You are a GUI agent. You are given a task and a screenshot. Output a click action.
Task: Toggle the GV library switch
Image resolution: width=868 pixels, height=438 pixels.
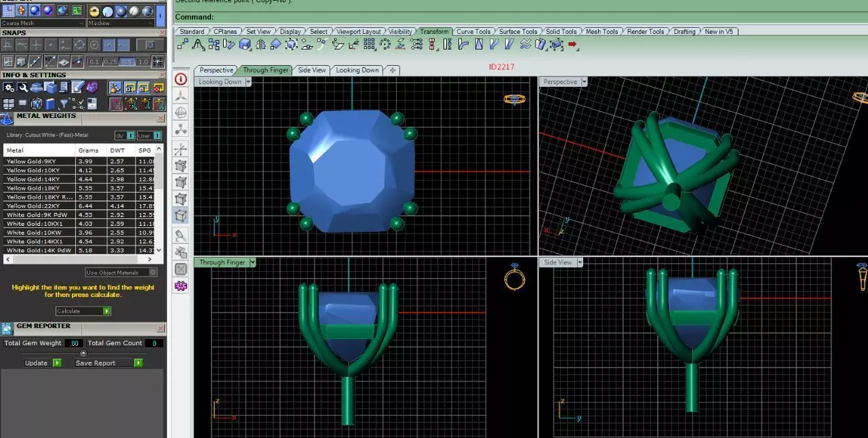(125, 136)
